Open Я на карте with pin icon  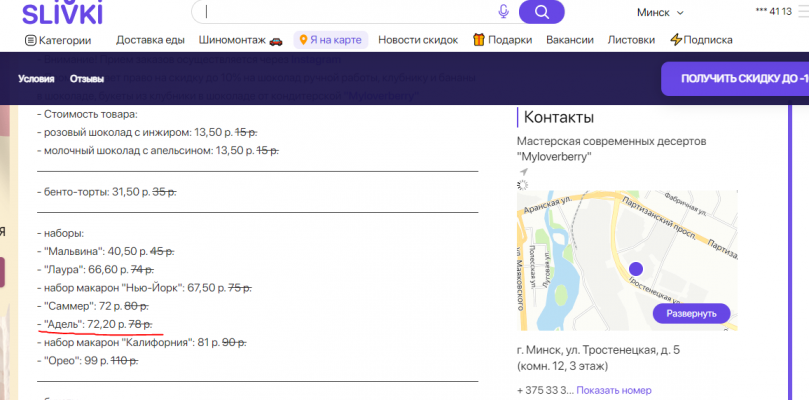pyautogui.click(x=330, y=40)
